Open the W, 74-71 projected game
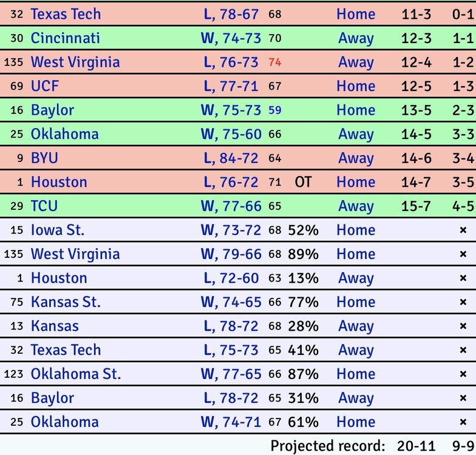 pyautogui.click(x=231, y=422)
